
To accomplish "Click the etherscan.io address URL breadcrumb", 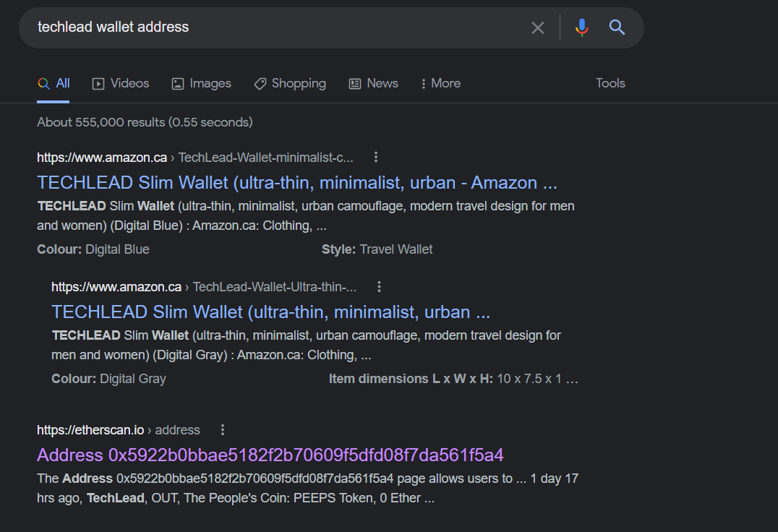I will (x=119, y=430).
